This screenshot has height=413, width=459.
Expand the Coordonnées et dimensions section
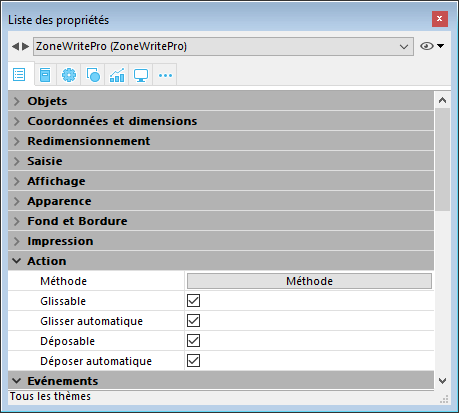[221, 121]
